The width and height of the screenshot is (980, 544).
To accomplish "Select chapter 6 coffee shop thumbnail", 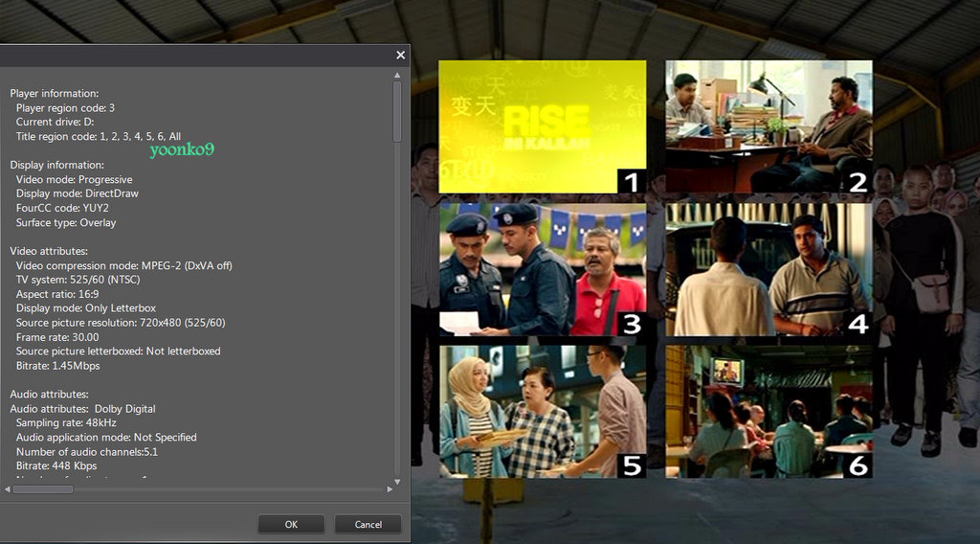I will pyautogui.click(x=768, y=412).
